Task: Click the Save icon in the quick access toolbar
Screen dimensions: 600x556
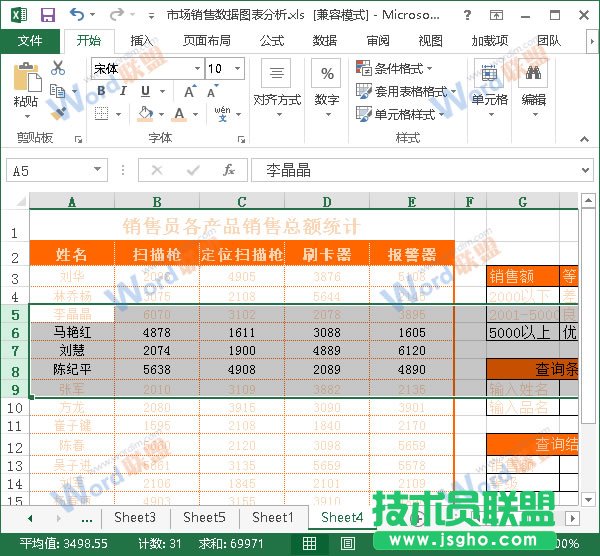Action: [x=48, y=15]
